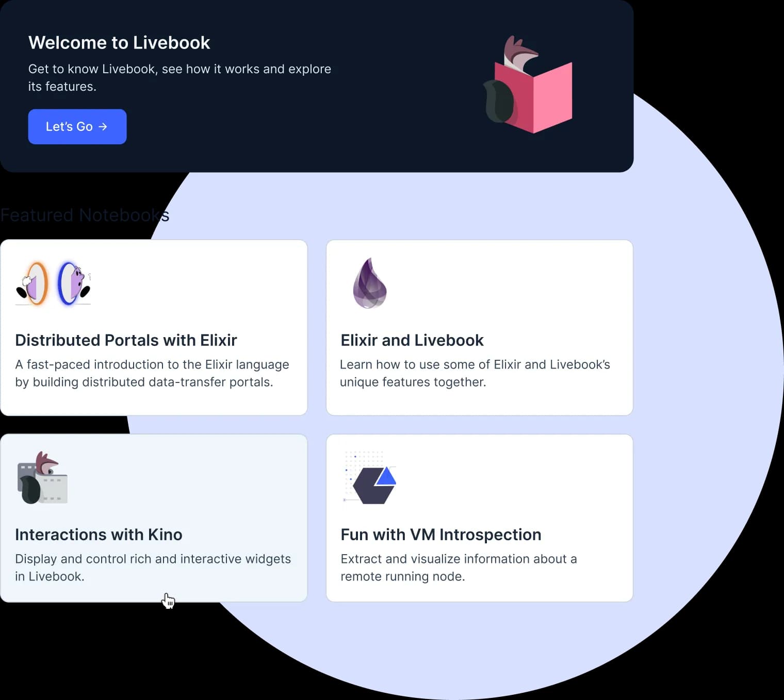Click the VM Introspection hexagon icon
This screenshot has height=700, width=784.
pos(370,477)
